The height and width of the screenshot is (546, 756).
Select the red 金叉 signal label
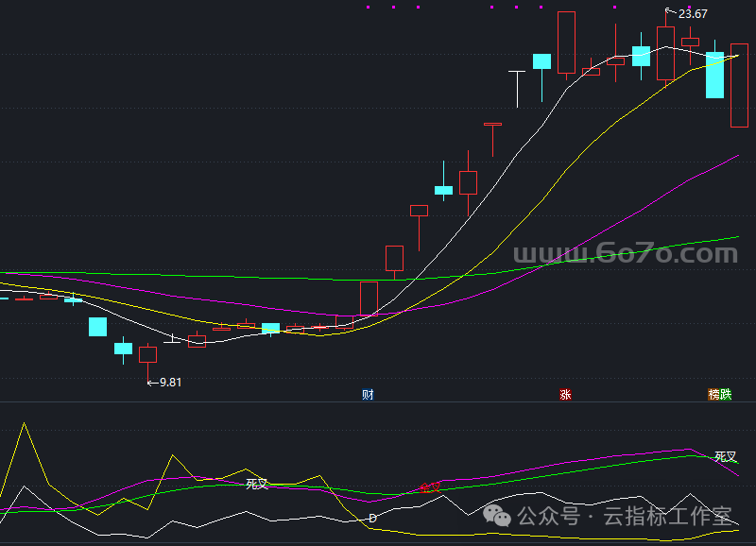430,488
